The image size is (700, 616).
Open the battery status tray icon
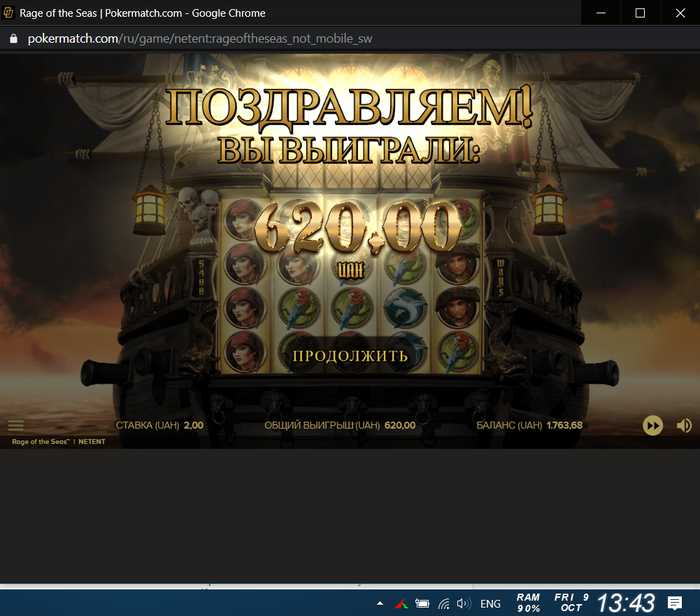tap(422, 604)
